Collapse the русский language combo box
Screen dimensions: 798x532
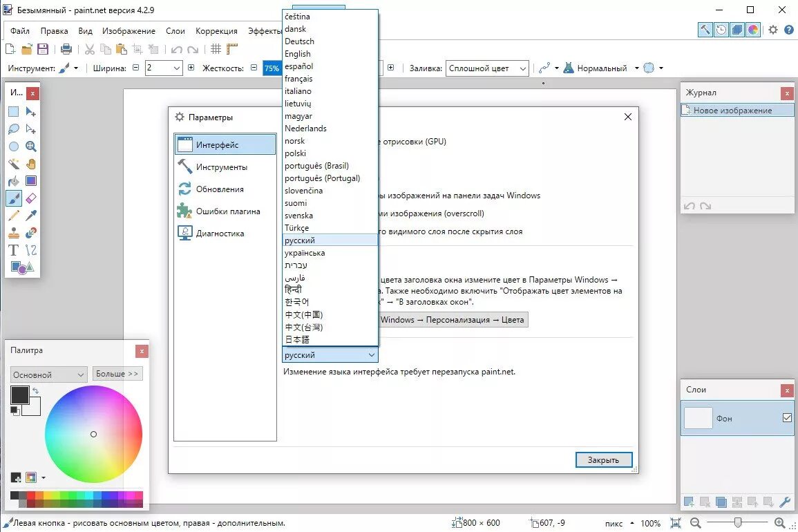coord(330,355)
